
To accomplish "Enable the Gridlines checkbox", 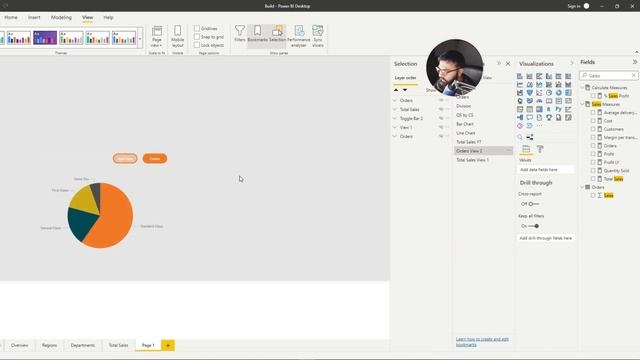I will coord(197,29).
